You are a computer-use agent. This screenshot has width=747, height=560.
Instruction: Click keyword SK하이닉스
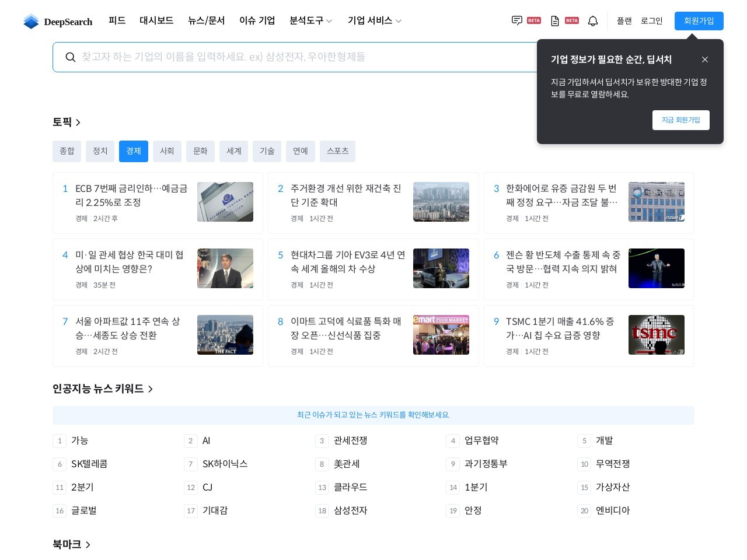point(225,464)
